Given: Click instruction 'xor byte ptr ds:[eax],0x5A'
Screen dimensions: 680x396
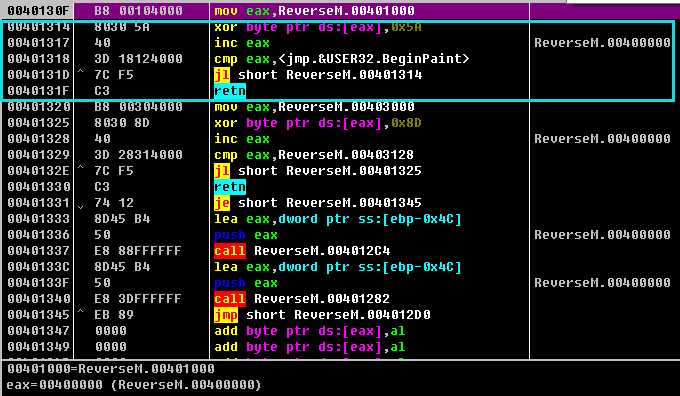Looking at the screenshot, I should 318,27.
